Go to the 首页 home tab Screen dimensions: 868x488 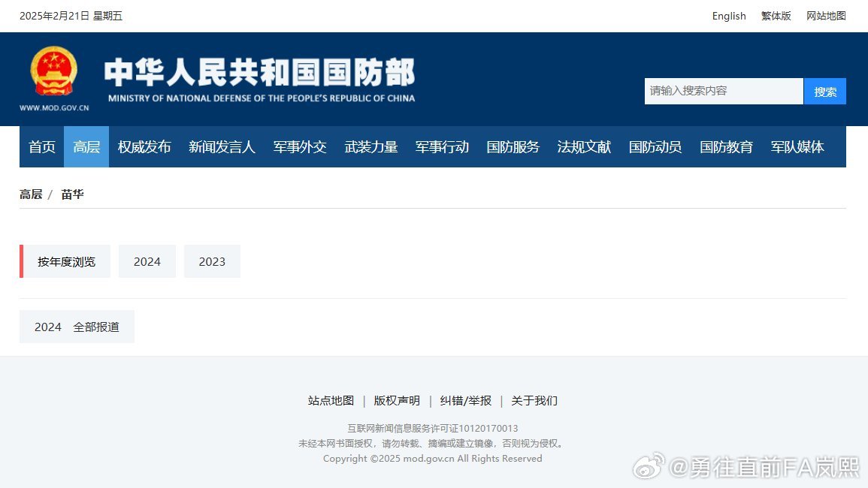(42, 147)
